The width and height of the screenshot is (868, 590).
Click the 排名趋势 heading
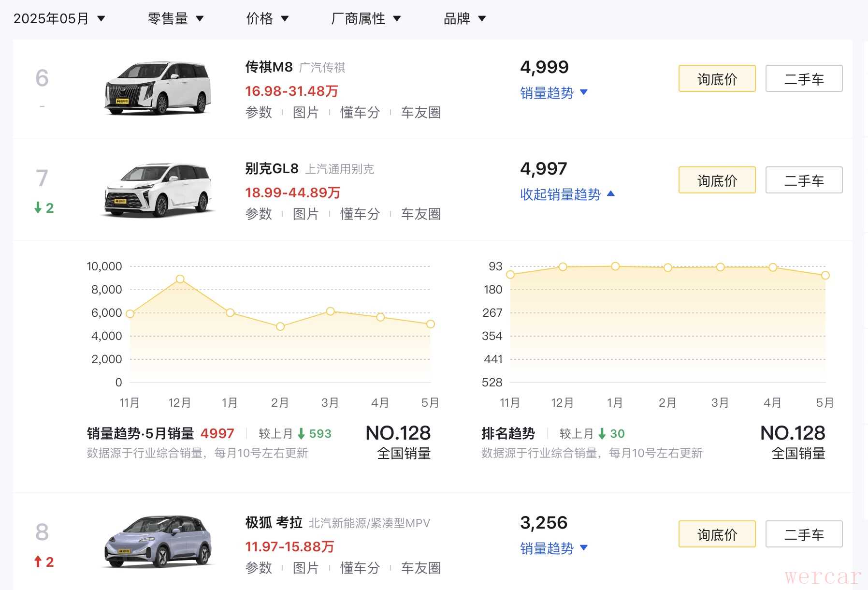508,433
